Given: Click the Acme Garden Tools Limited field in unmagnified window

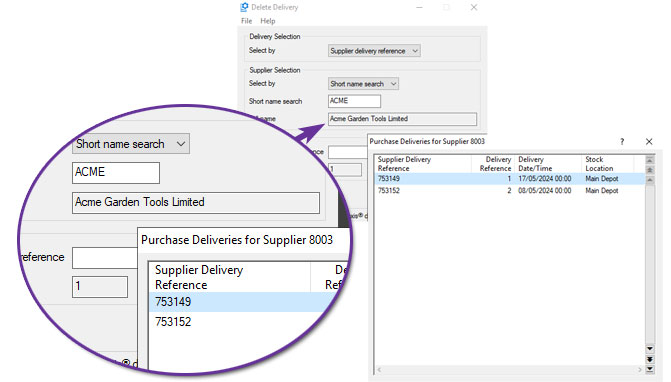Looking at the screenshot, I should pyautogui.click(x=402, y=119).
